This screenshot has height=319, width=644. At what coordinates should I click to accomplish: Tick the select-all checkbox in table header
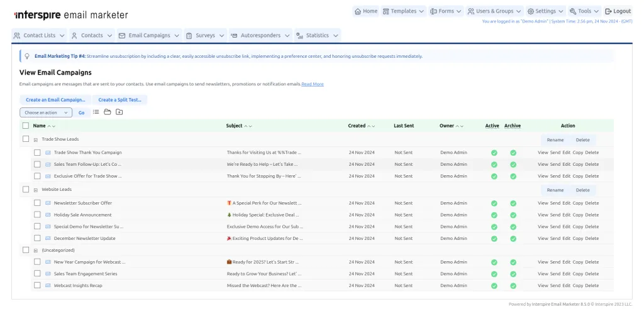(25, 126)
